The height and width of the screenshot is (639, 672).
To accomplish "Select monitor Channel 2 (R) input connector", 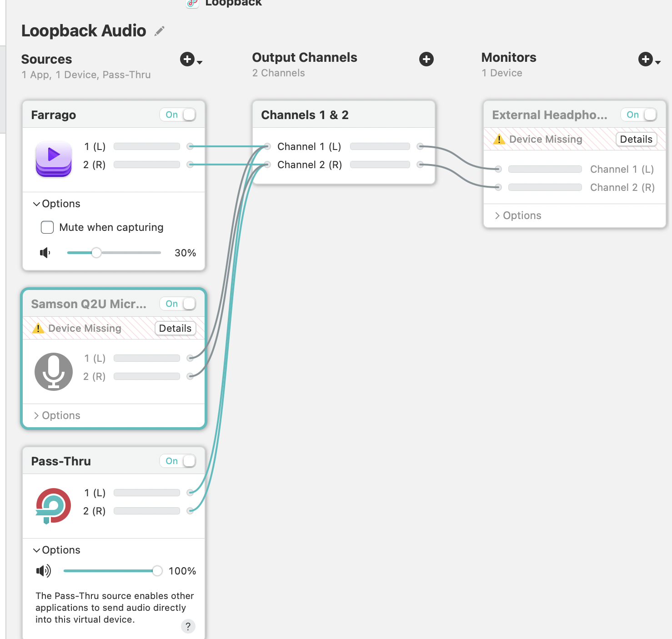I will tap(498, 187).
